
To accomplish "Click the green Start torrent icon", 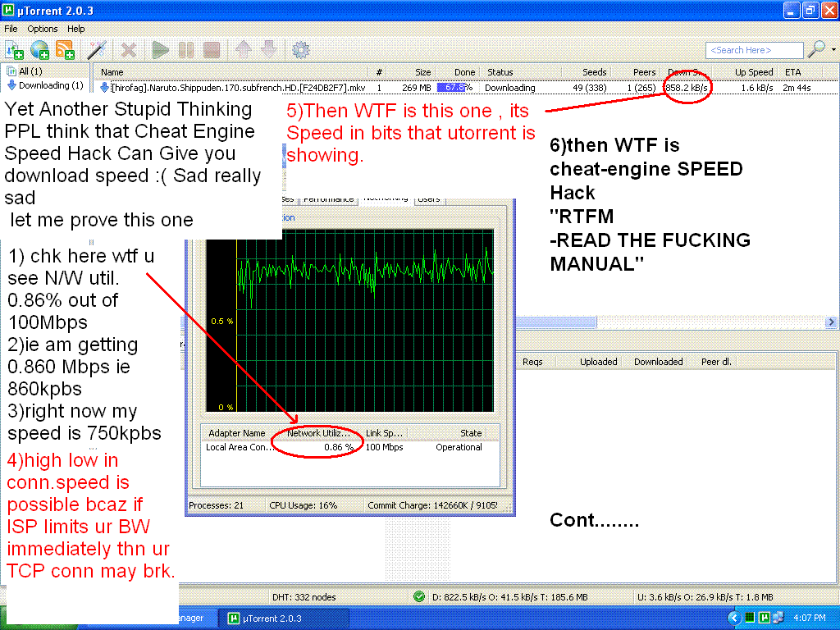I will (160, 50).
